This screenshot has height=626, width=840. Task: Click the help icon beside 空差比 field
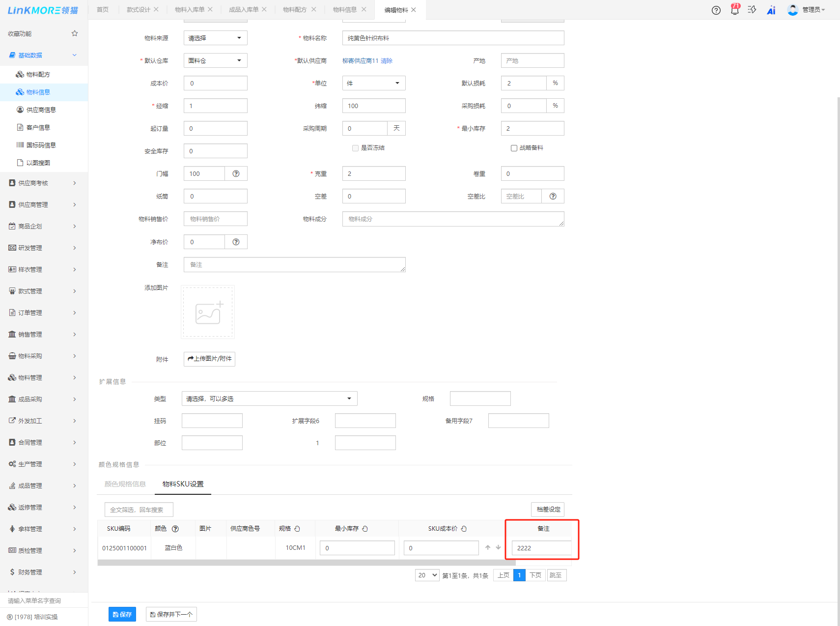tap(553, 196)
